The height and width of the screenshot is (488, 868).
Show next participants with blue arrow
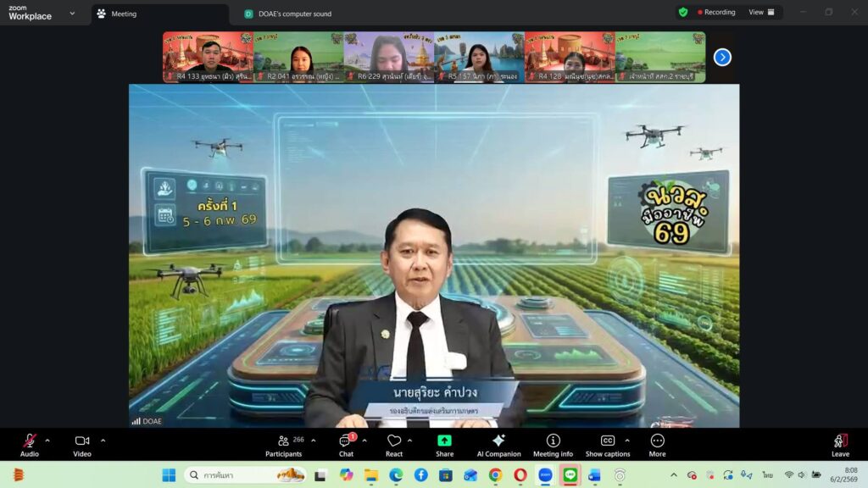click(x=722, y=57)
